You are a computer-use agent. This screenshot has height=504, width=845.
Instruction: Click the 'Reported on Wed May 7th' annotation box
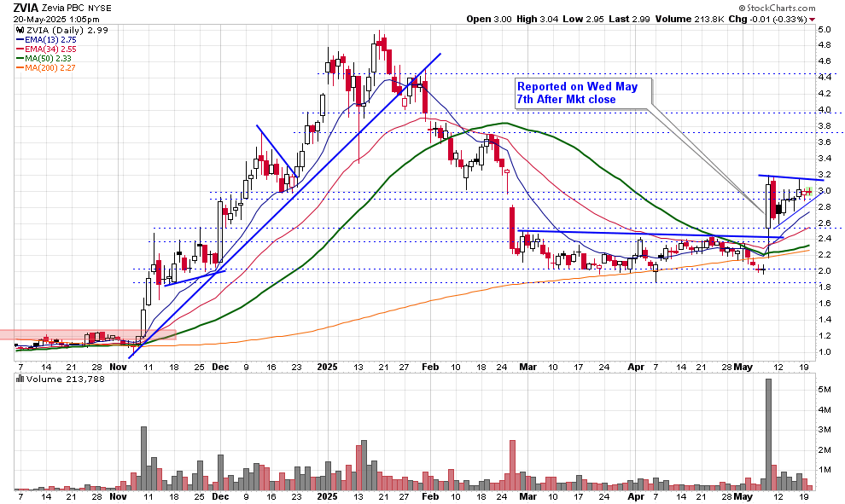tap(583, 93)
